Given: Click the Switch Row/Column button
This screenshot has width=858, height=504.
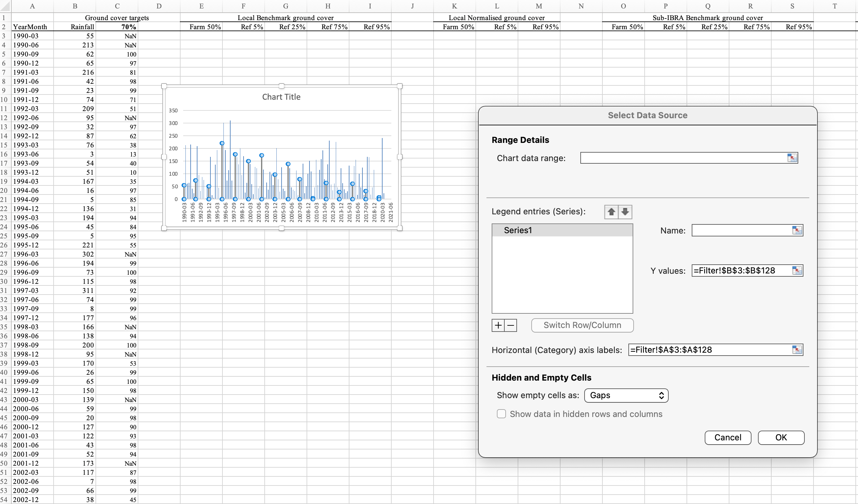Looking at the screenshot, I should pos(582,325).
